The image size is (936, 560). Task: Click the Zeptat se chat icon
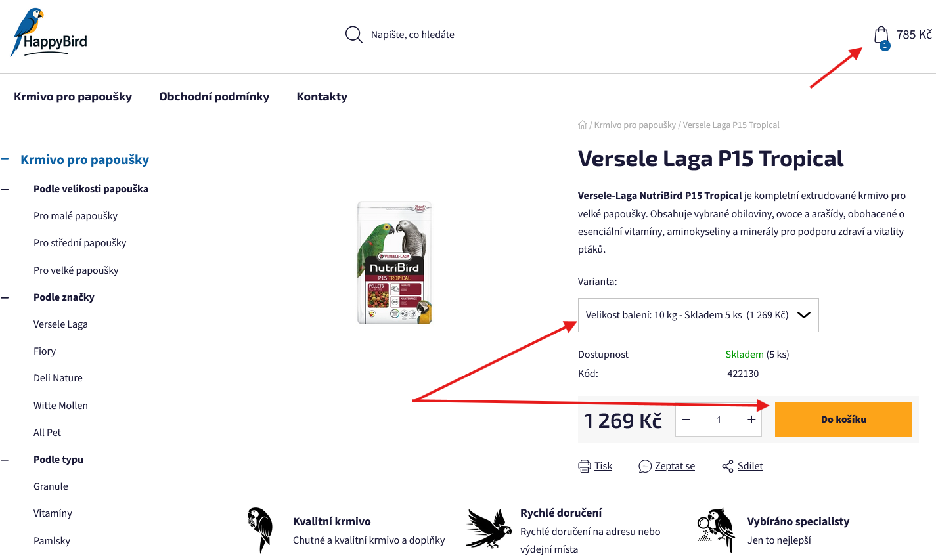(645, 466)
